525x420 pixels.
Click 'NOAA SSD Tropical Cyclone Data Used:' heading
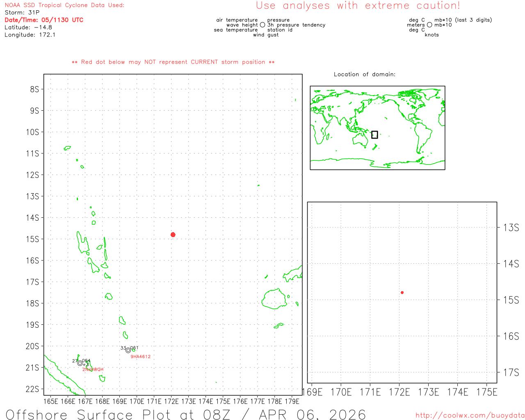click(64, 5)
